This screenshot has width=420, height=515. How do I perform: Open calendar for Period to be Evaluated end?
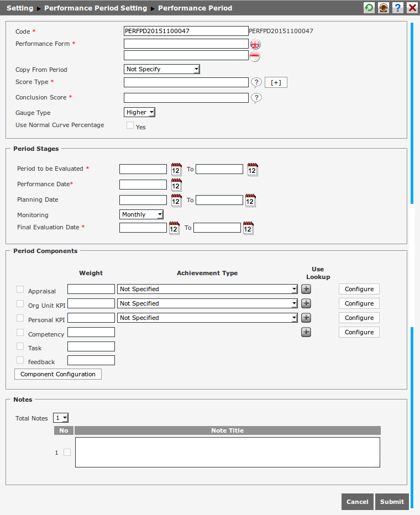pyautogui.click(x=253, y=170)
